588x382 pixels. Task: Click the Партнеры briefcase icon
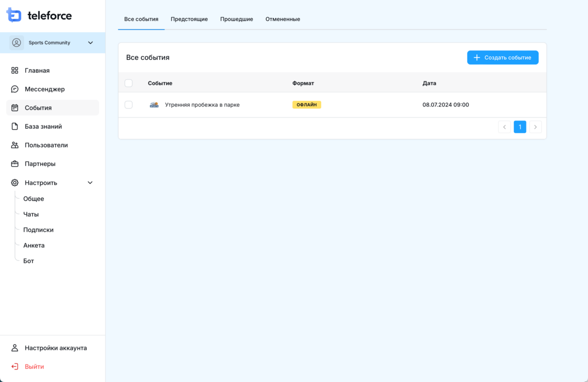(x=15, y=164)
